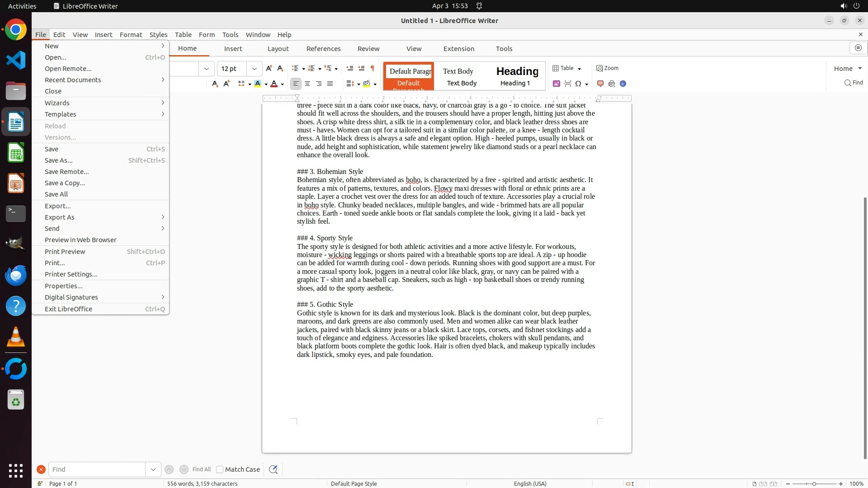Click the Zoom button in ribbon
Image resolution: width=868 pixels, height=488 pixels.
pos(607,68)
